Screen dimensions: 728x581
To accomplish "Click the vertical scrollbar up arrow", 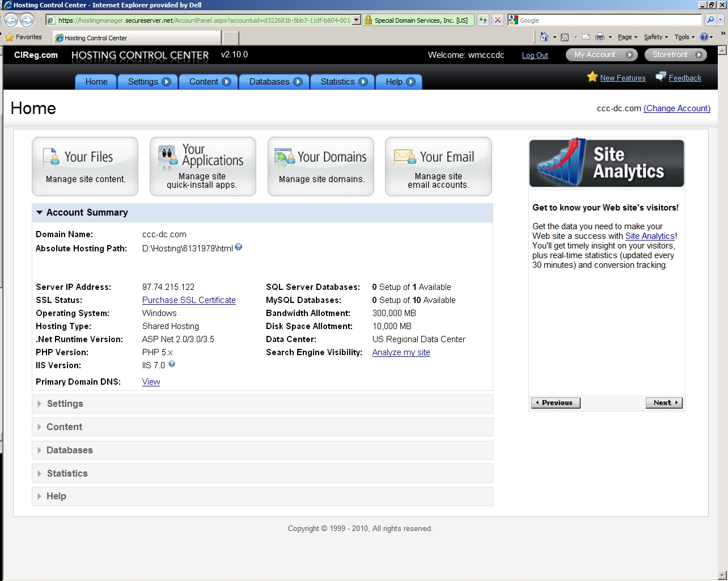I will [x=722, y=50].
